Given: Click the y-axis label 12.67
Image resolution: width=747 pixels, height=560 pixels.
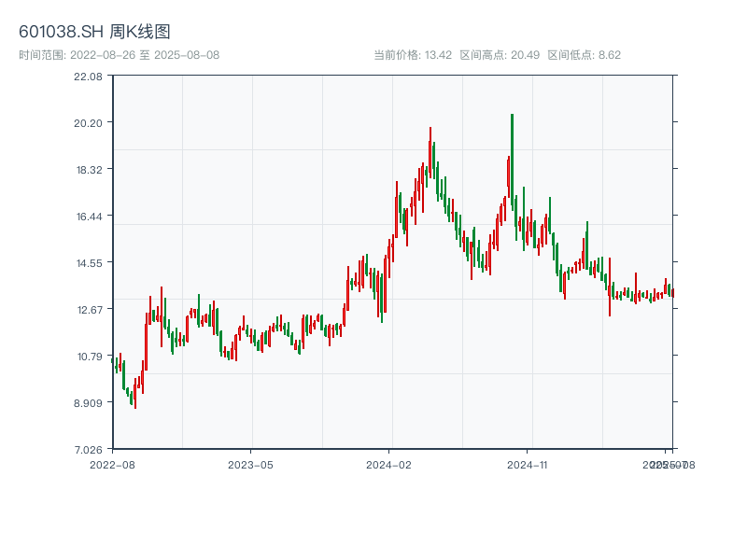Looking at the screenshot, I should 90,310.
